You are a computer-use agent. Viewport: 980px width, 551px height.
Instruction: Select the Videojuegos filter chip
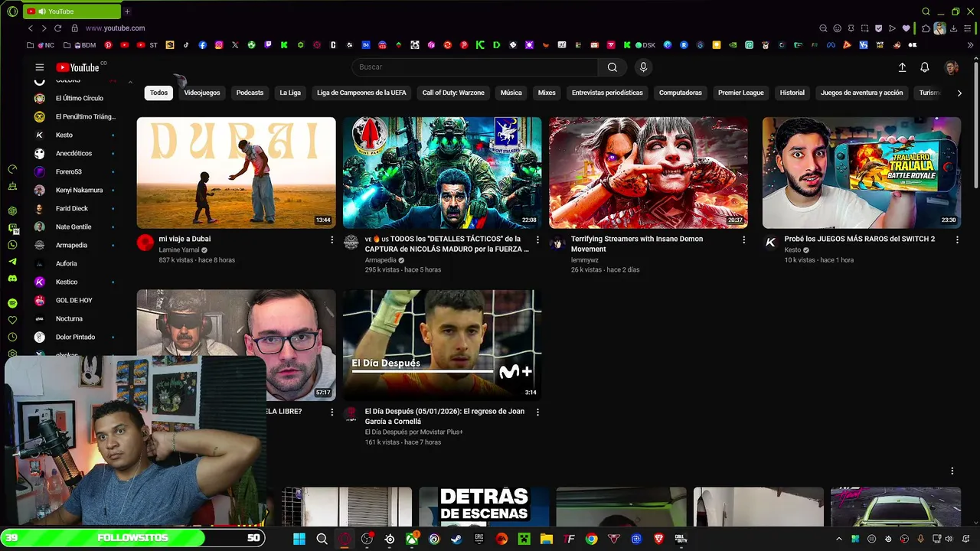click(202, 93)
